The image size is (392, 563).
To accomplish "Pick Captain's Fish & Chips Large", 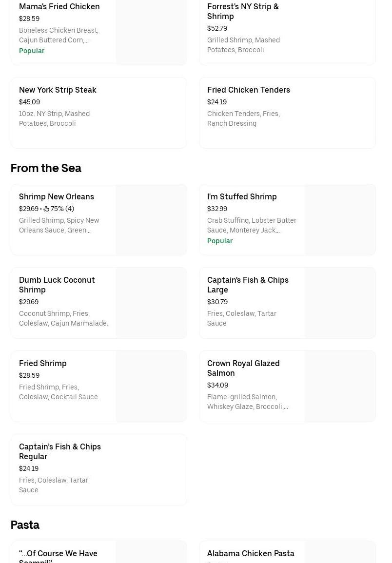I will tap(248, 285).
